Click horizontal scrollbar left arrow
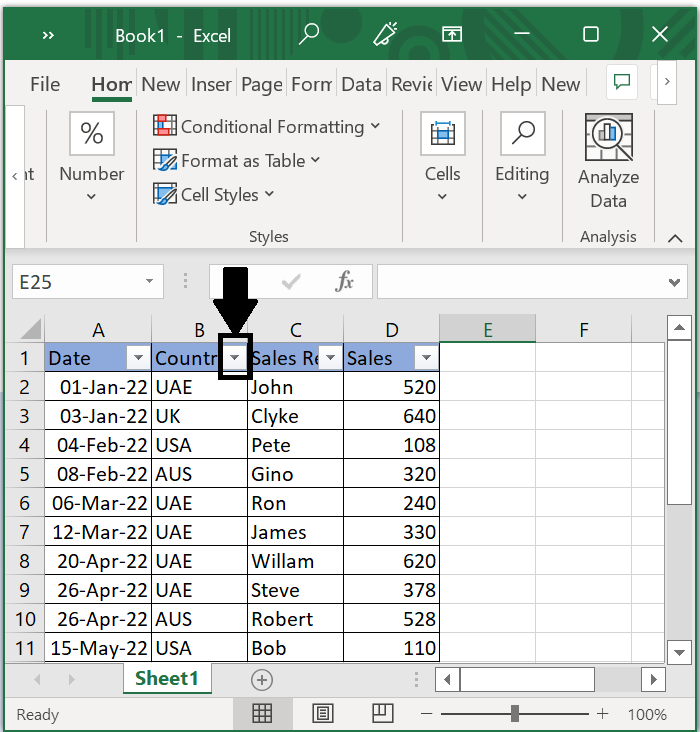This screenshot has height=732, width=700. pos(447,679)
